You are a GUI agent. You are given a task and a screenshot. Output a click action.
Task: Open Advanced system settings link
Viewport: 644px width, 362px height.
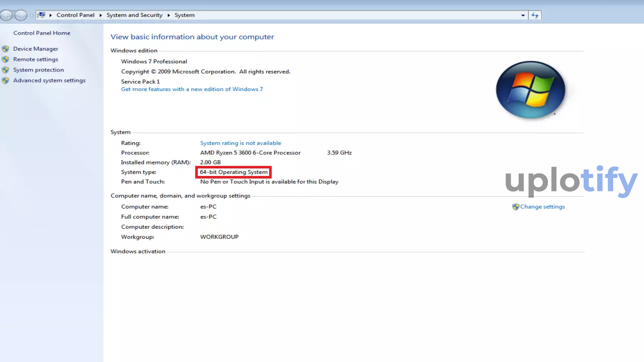tap(49, 80)
